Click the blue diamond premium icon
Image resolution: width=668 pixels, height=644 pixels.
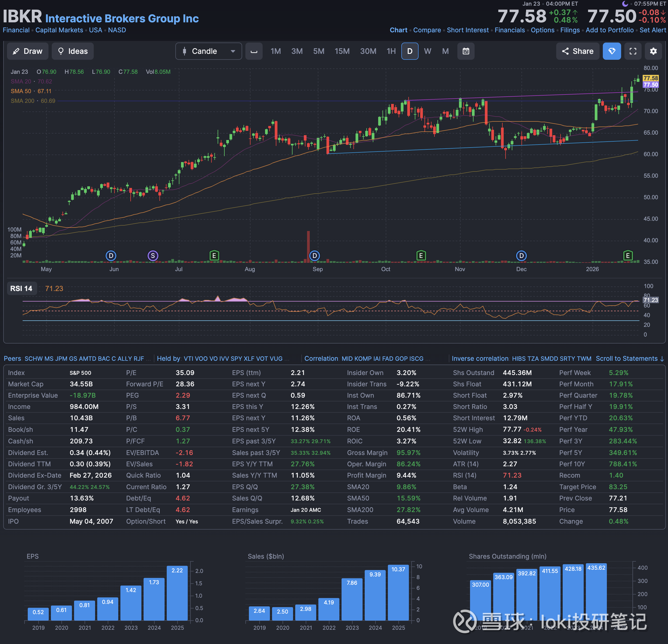[612, 51]
